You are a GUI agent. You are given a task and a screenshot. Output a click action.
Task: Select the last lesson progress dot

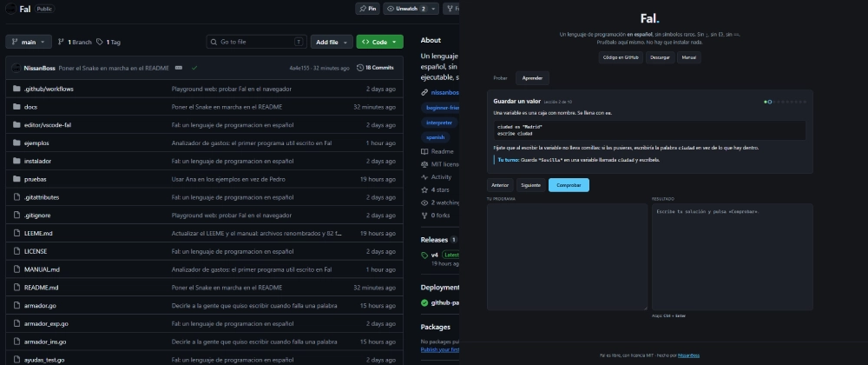pyautogui.click(x=805, y=102)
